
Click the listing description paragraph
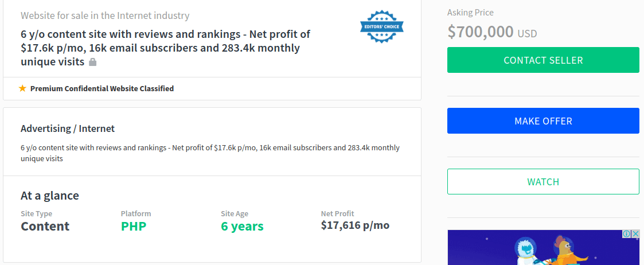210,153
